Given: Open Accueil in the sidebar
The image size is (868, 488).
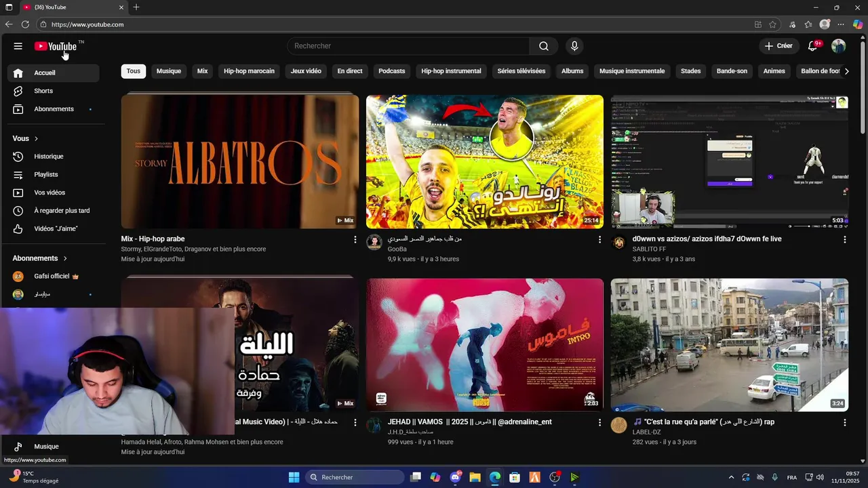Looking at the screenshot, I should point(53,73).
